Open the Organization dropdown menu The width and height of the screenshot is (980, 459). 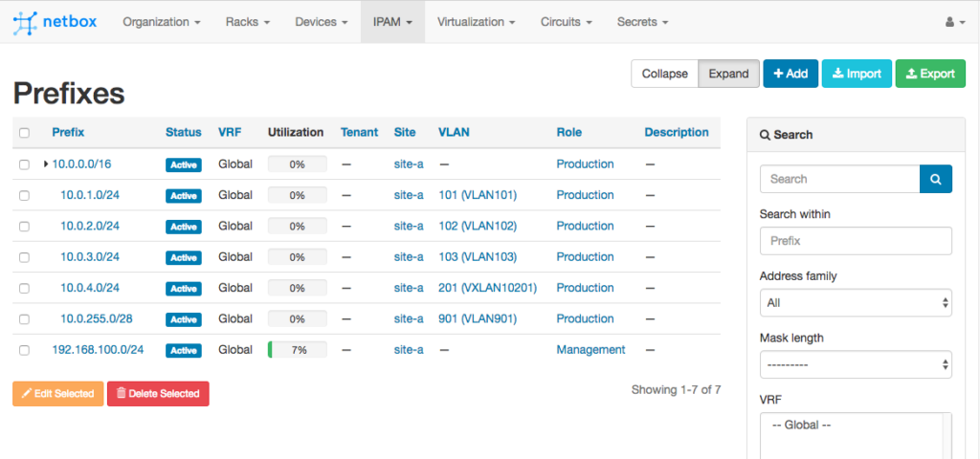click(x=161, y=22)
